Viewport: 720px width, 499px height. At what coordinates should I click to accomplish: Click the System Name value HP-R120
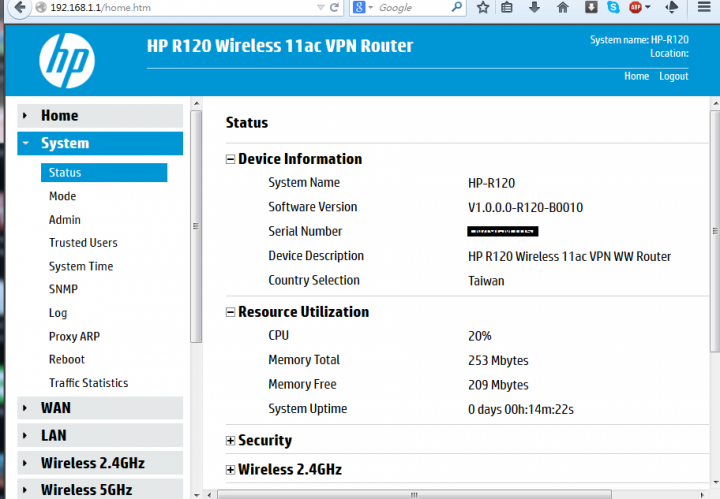tap(491, 183)
